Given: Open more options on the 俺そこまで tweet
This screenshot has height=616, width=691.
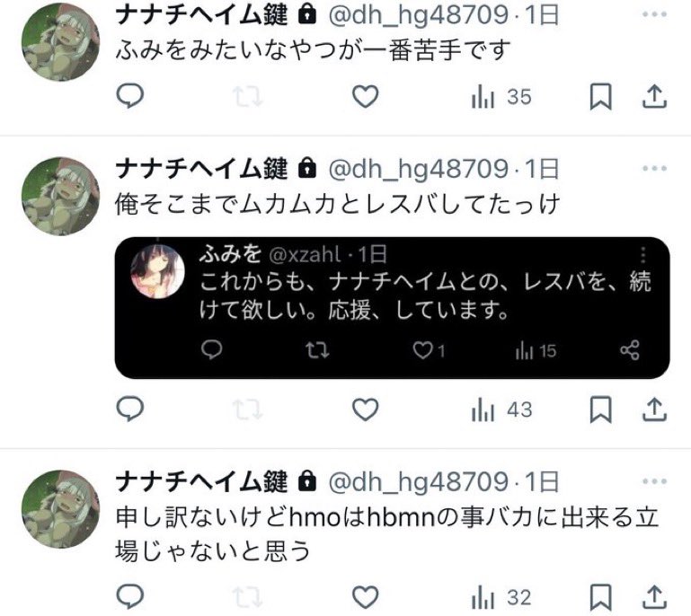Looking at the screenshot, I should click(654, 168).
